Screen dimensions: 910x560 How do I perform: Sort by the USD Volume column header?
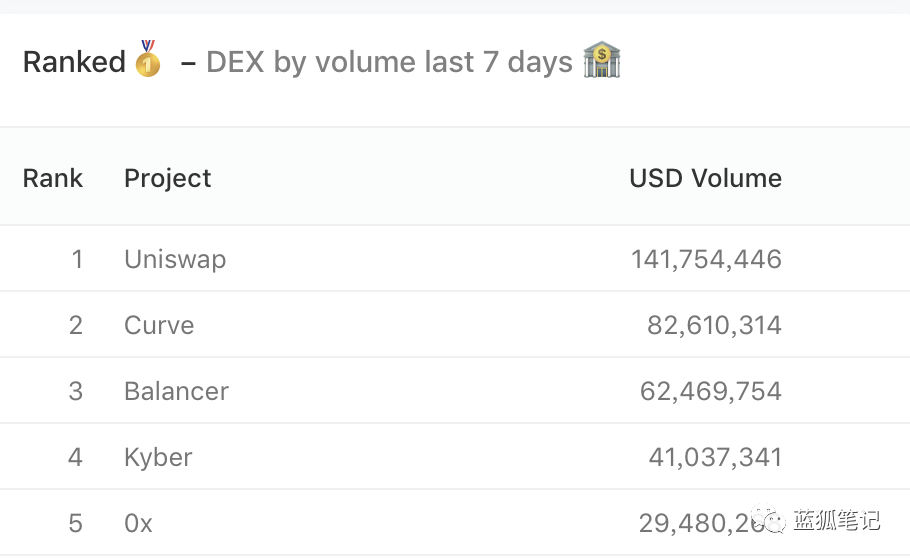tap(705, 178)
